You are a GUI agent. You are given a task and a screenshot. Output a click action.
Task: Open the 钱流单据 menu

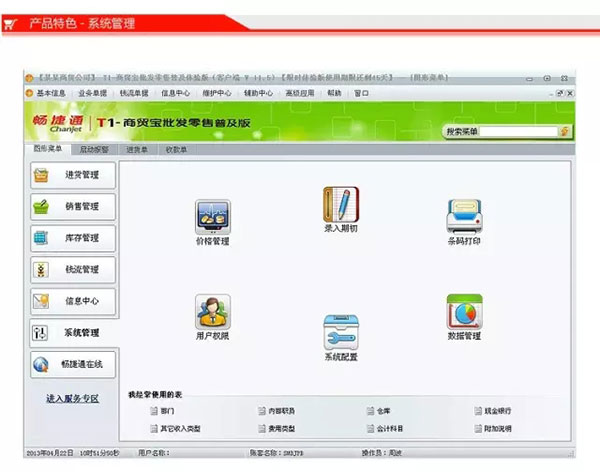[134, 93]
